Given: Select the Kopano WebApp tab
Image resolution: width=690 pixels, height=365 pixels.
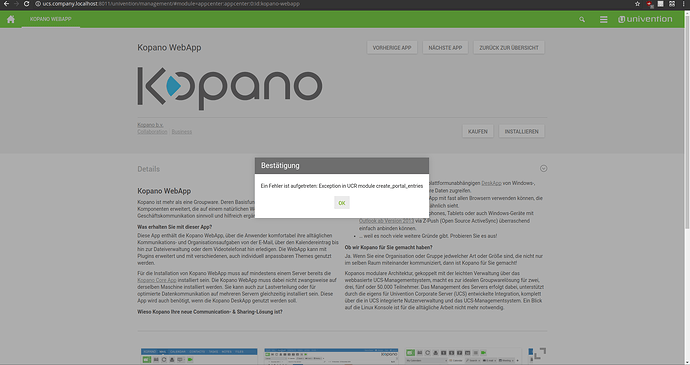Looking at the screenshot, I should point(51,19).
